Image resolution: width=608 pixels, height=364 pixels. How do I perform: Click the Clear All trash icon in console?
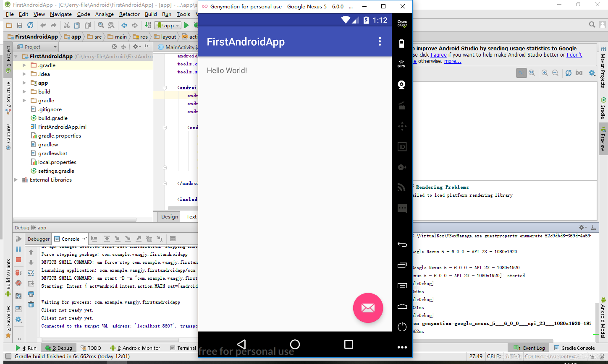click(31, 304)
